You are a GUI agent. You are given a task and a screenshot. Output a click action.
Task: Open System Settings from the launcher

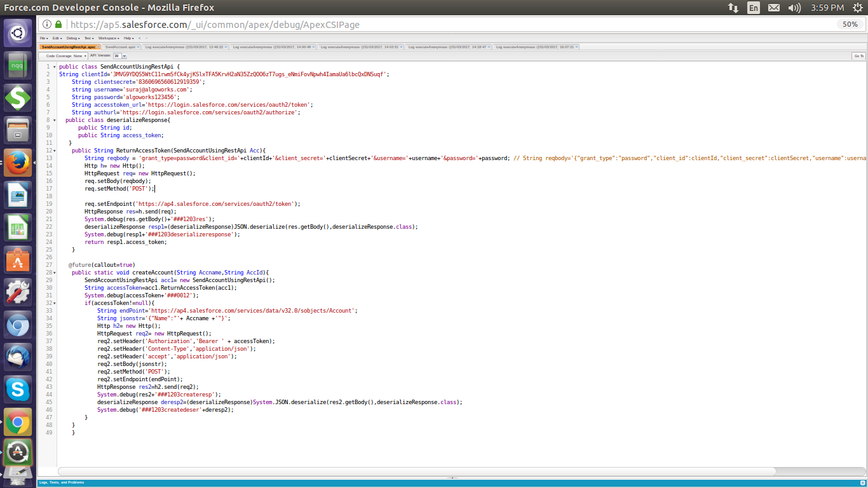(x=18, y=292)
